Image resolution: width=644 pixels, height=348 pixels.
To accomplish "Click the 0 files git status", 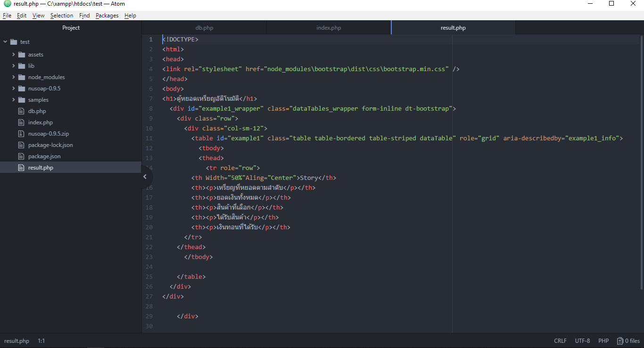I will point(629,341).
